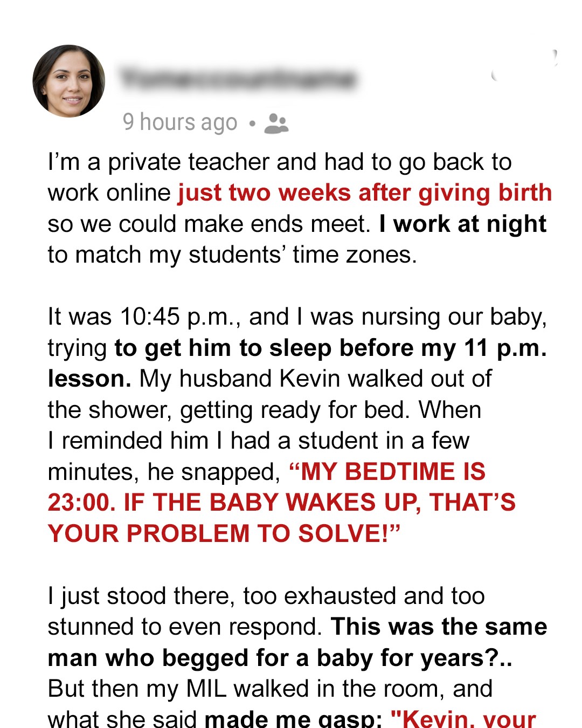This screenshot has width=582, height=728.
Task: Click the bold "I work at night" text
Action: (x=462, y=224)
